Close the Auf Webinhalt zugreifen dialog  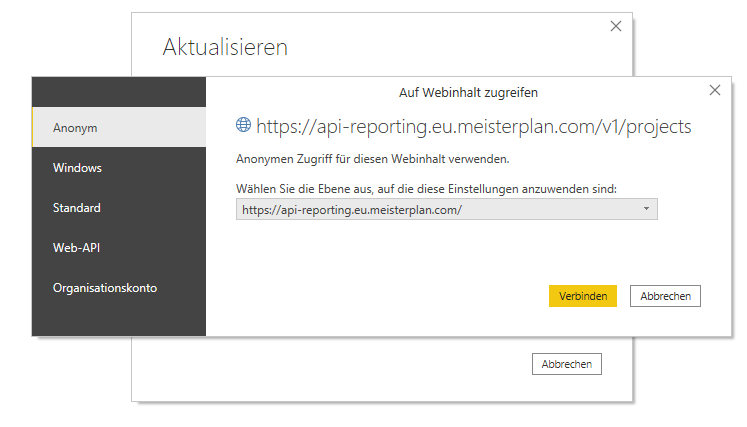715,90
